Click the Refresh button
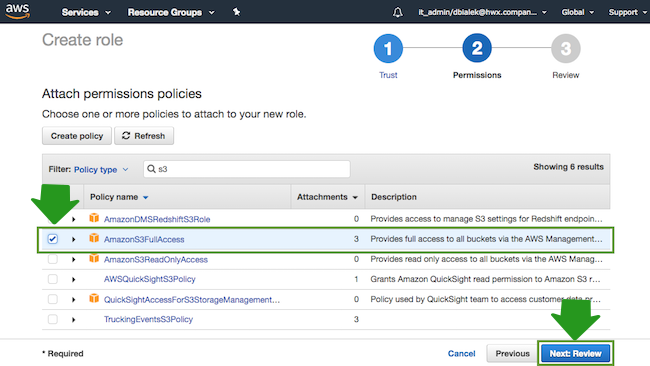The image size is (650, 366). tap(144, 136)
